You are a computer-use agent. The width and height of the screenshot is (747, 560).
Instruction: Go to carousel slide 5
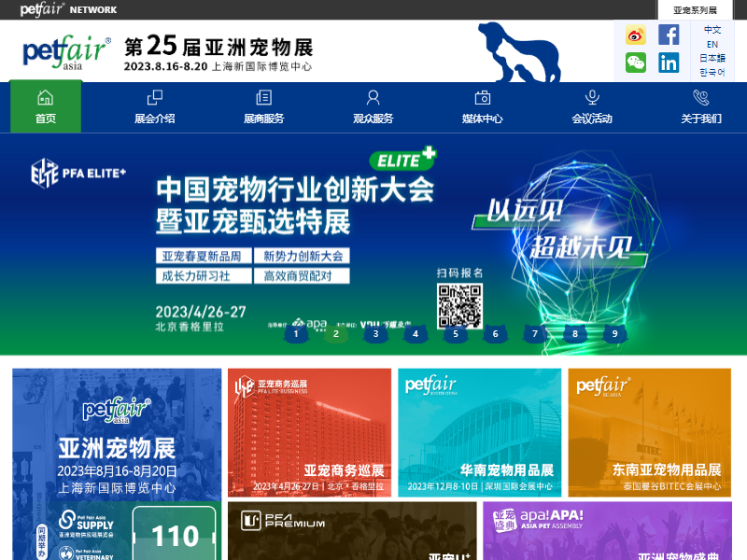click(x=456, y=333)
